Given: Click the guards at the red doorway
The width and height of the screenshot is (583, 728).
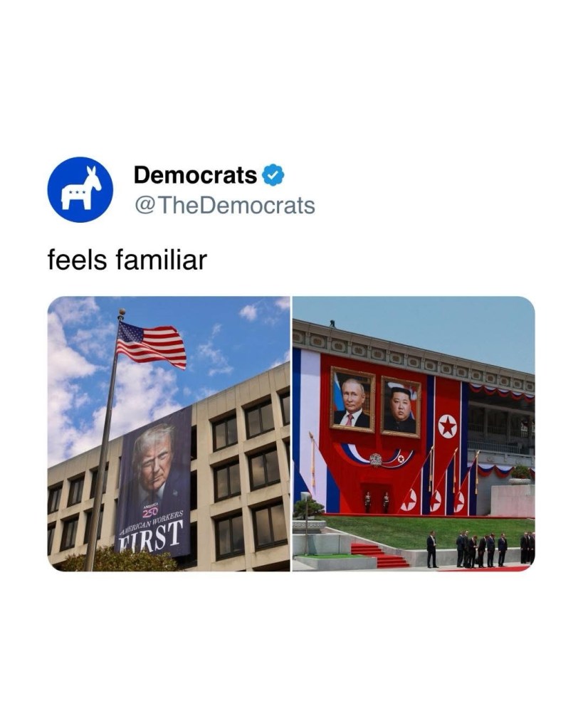Looking at the screenshot, I should [x=377, y=502].
